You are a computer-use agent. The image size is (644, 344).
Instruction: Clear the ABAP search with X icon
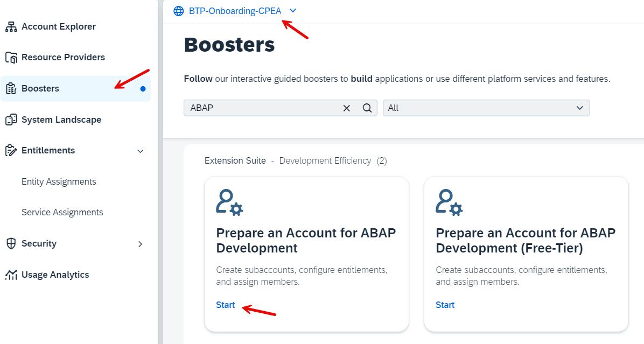click(x=347, y=108)
